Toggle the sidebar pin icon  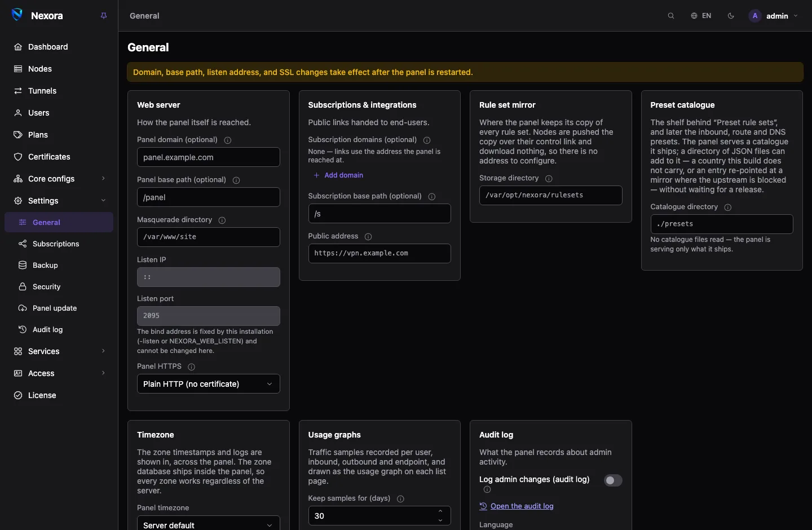[x=104, y=16]
